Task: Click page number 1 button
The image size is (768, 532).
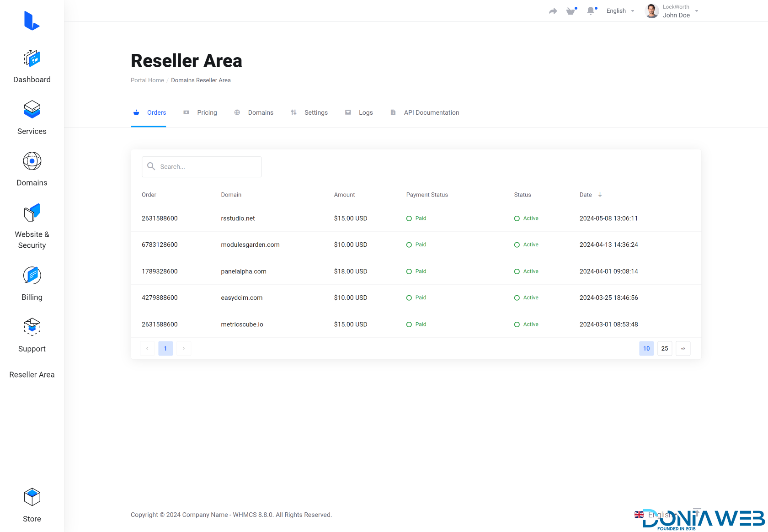Action: point(165,348)
